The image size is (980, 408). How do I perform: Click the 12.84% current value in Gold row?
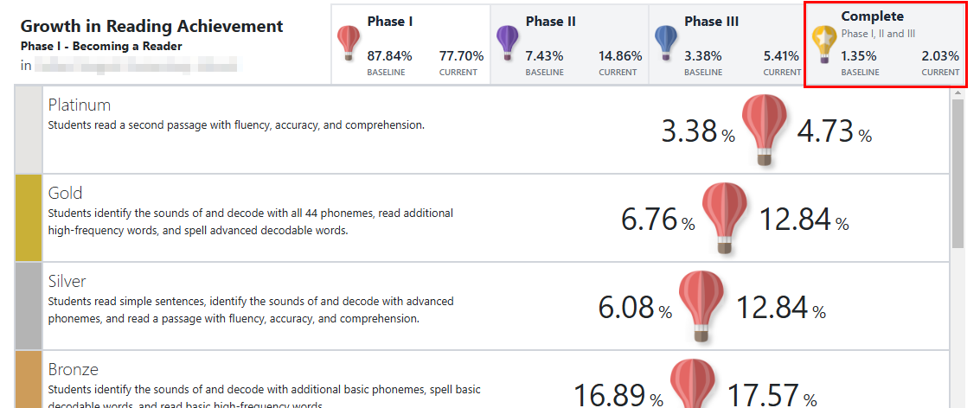click(x=804, y=220)
